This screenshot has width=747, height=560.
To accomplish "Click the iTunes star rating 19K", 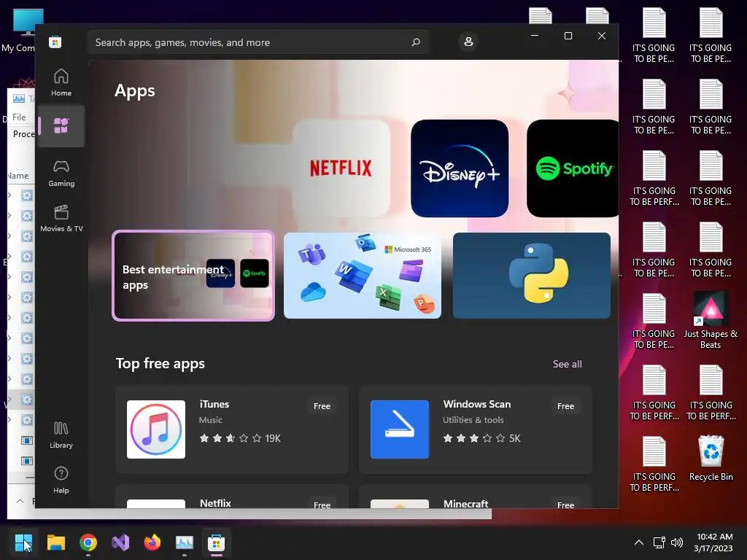I will point(240,438).
